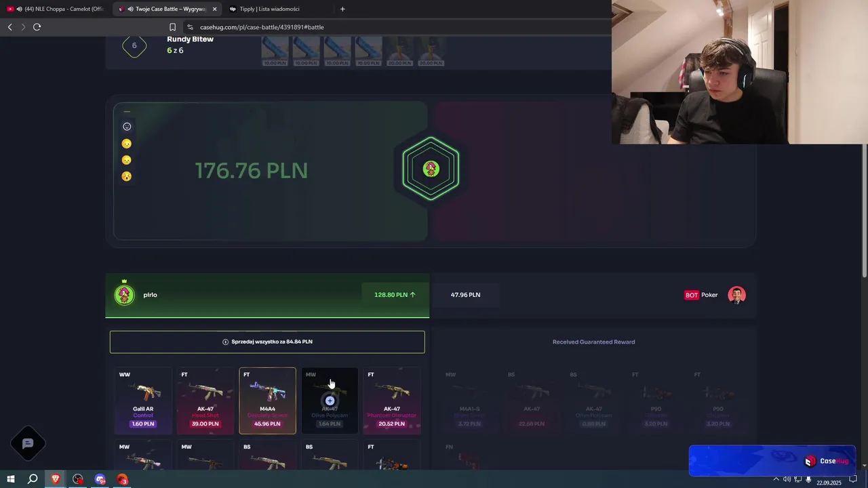868x488 pixels.
Task: Open the Windows notification center
Action: 853,479
